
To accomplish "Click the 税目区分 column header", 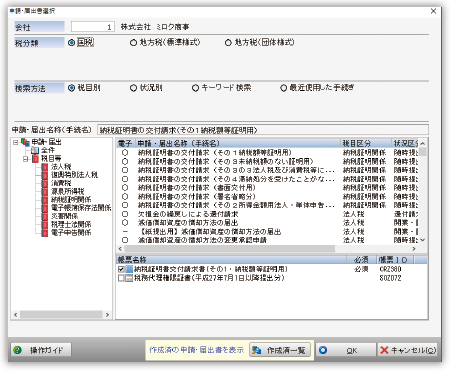I will [366, 143].
